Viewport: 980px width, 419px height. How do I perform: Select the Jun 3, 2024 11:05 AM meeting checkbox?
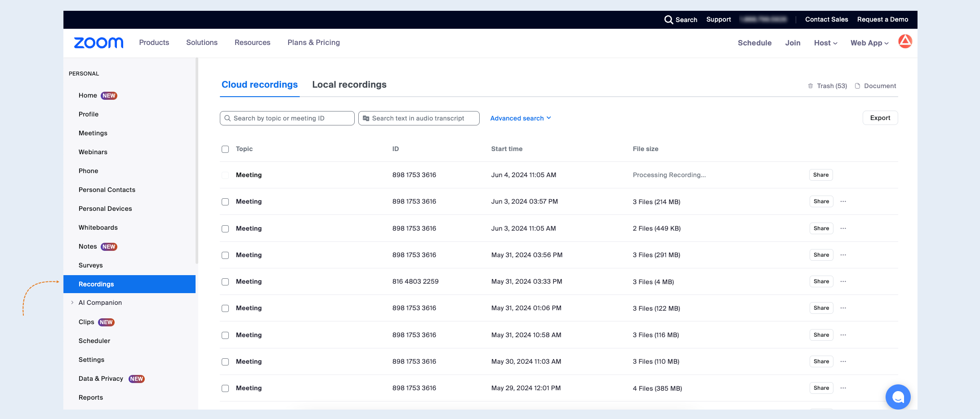(225, 229)
